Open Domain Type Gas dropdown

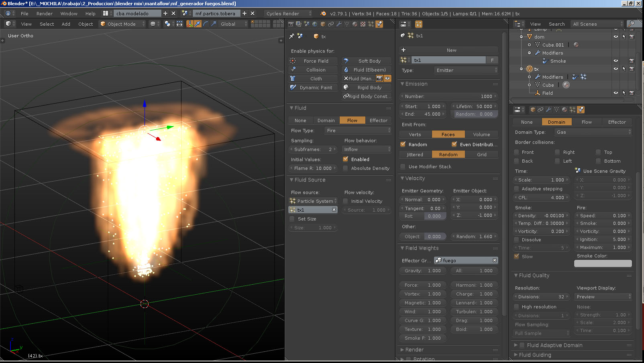(x=593, y=132)
